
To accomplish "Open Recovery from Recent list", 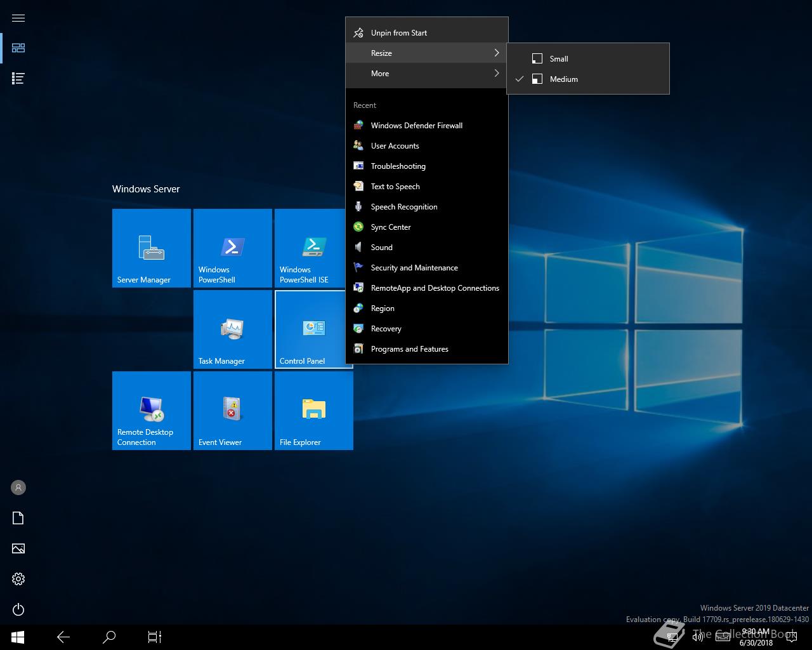I will pos(427,328).
